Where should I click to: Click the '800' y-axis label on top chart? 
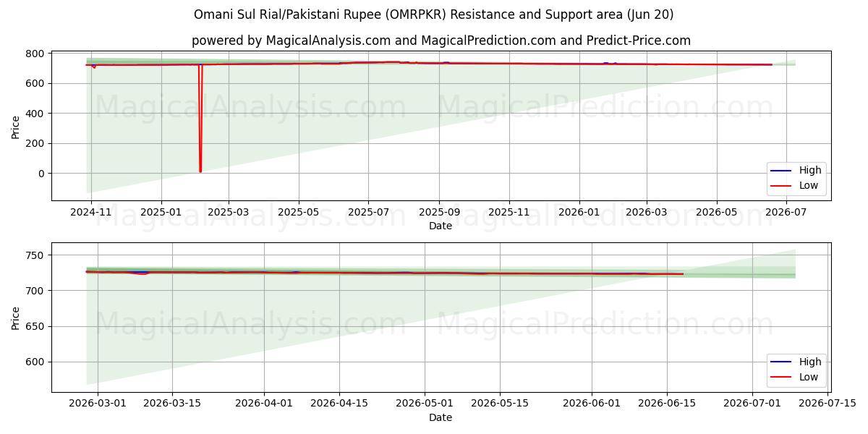point(35,54)
